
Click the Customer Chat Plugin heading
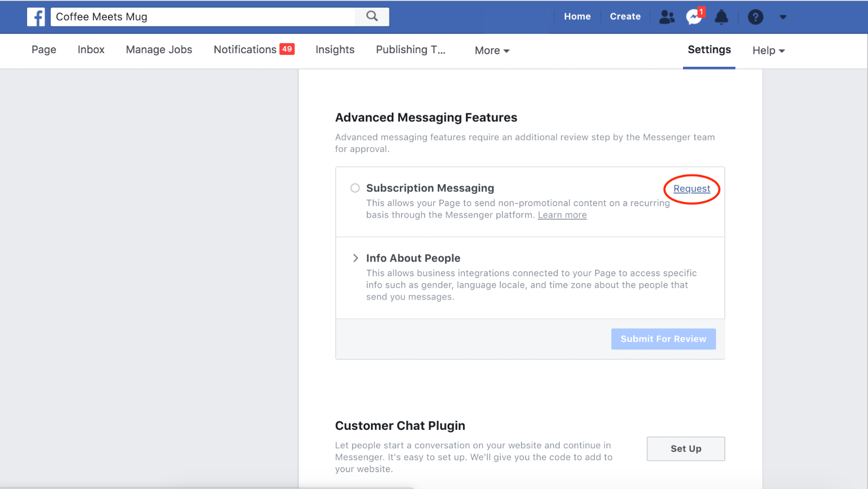[400, 426]
